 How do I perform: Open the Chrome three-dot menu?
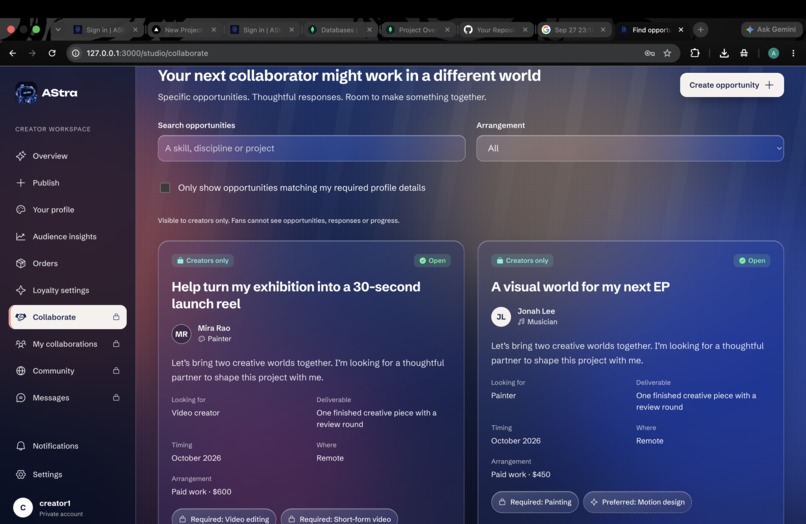(793, 53)
